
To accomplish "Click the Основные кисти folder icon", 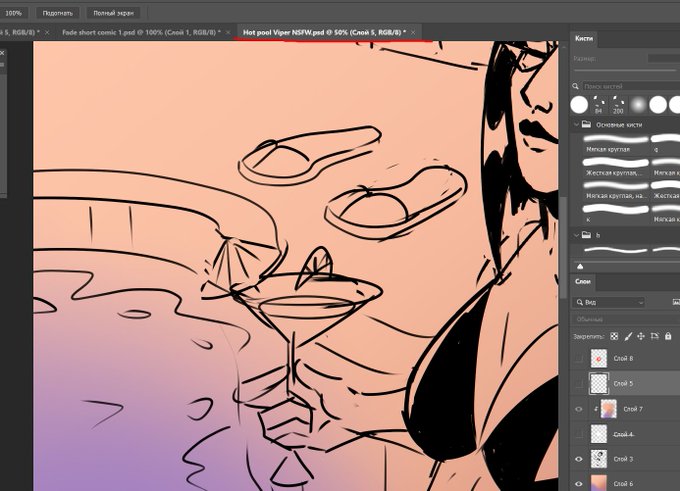I will point(586,124).
